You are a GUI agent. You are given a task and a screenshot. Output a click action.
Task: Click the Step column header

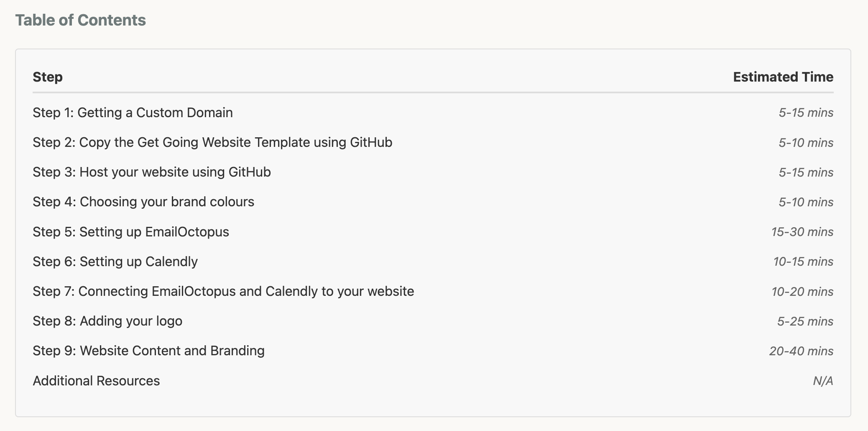(48, 77)
